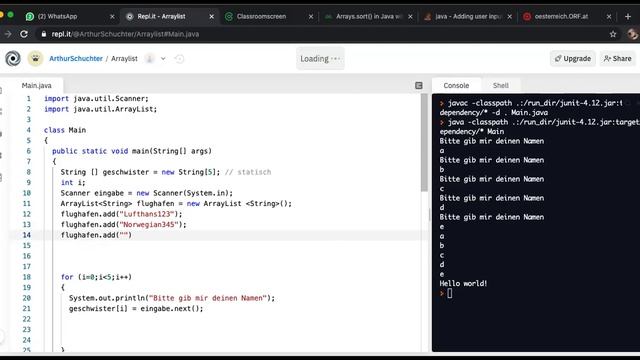This screenshot has width=640, height=360.
Task: Close the Repl.it - Arraylist tab
Action: (211, 16)
